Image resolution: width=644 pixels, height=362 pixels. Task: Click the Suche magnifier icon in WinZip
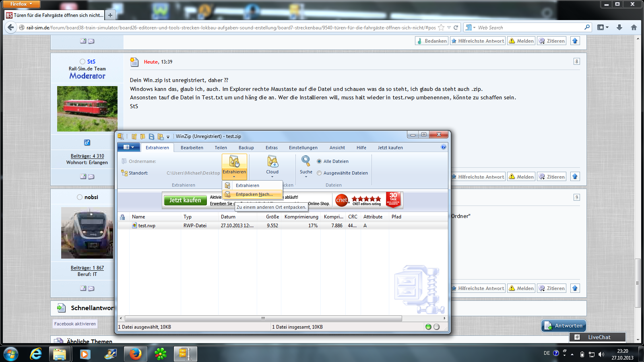(x=306, y=161)
